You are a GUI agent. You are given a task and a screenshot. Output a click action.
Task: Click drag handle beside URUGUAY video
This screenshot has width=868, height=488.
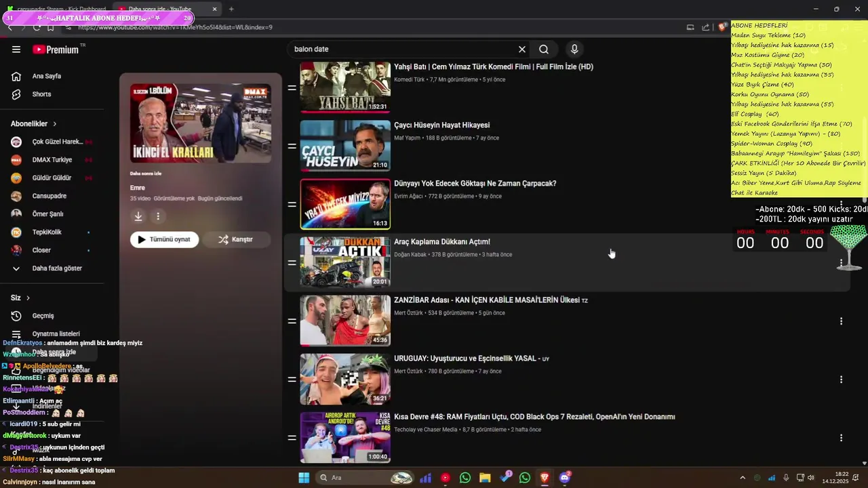pos(292,380)
